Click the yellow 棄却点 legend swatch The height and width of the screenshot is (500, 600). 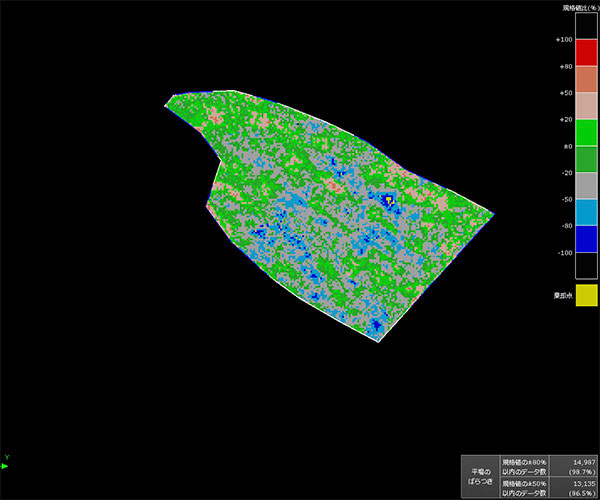tap(586, 295)
